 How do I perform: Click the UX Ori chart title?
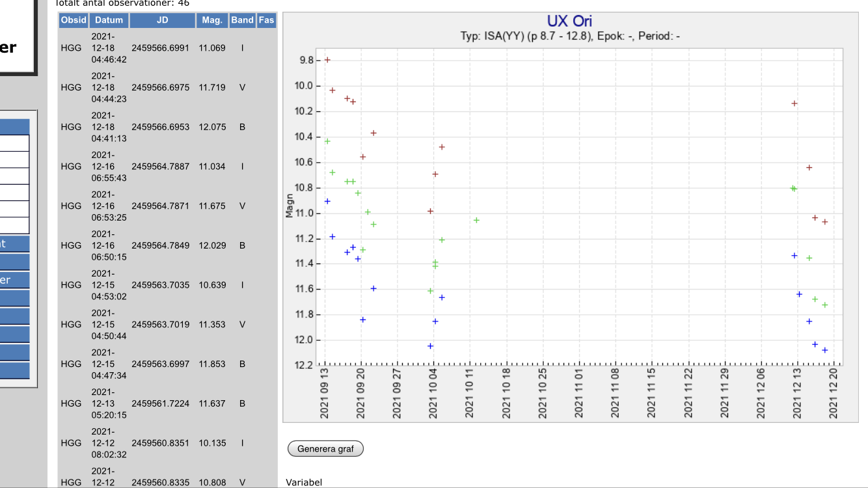[x=569, y=21]
